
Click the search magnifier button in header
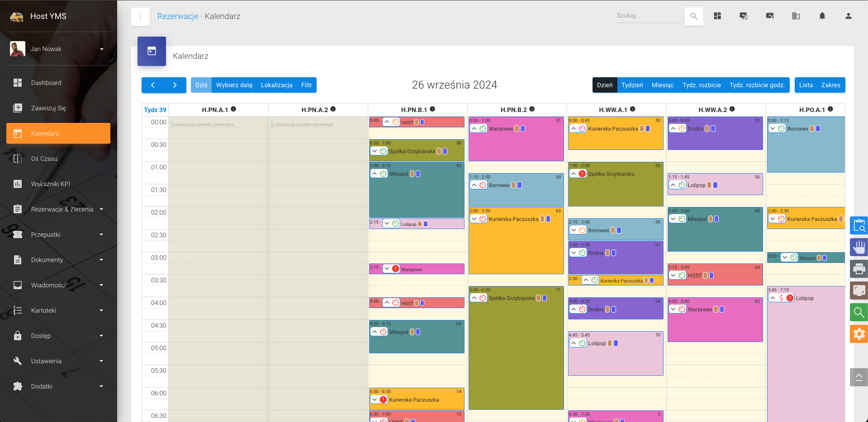click(x=693, y=16)
